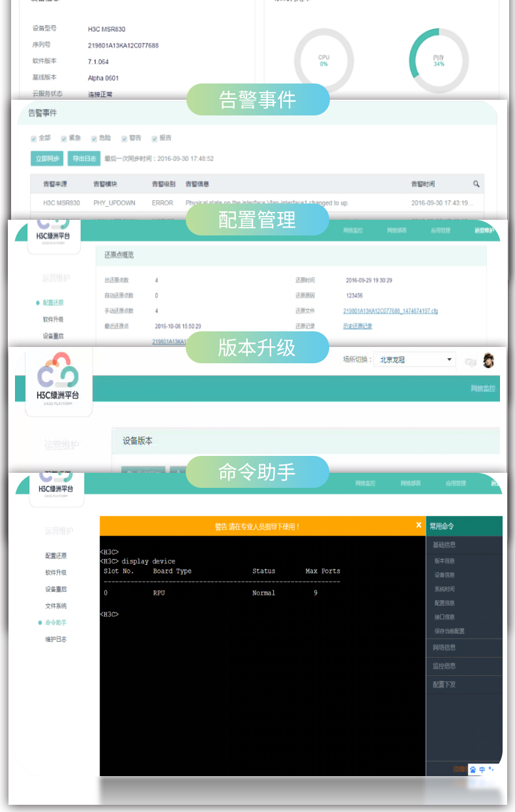Toggle the 警告 alarm filter checkbox
The height and width of the screenshot is (812, 515).
click(124, 138)
